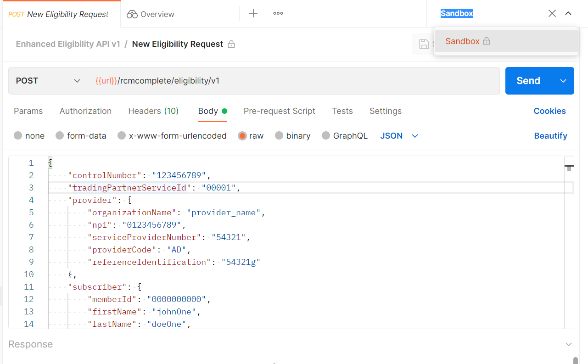Click the "AD" providerCode value
Image resolution: width=588 pixels, height=364 pixels.
click(x=177, y=250)
